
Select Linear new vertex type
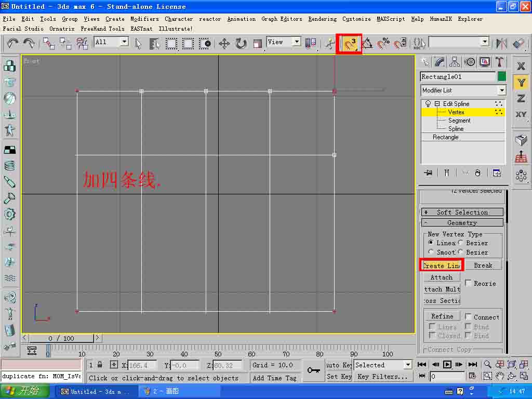(x=431, y=243)
